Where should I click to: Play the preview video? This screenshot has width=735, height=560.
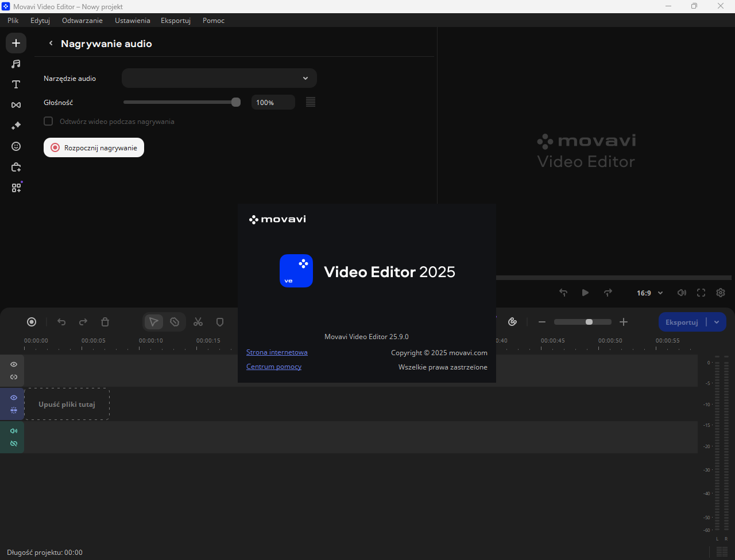[585, 293]
